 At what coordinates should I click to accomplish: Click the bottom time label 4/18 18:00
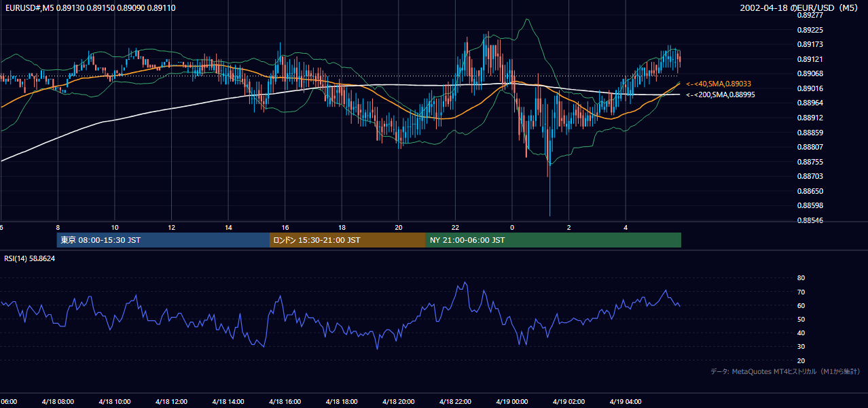pos(342,401)
